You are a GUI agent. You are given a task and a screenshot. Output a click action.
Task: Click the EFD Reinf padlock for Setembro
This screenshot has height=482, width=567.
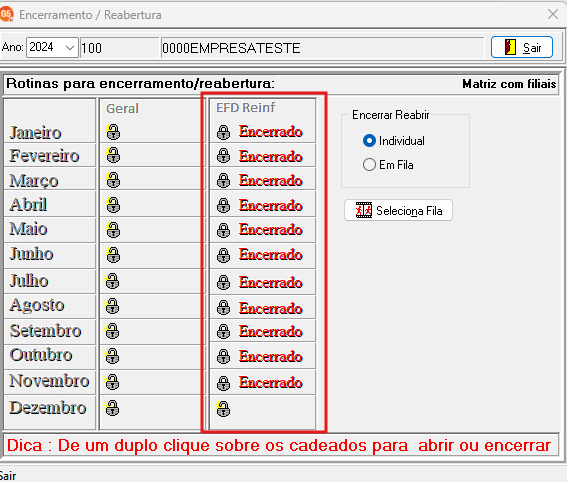point(223,331)
